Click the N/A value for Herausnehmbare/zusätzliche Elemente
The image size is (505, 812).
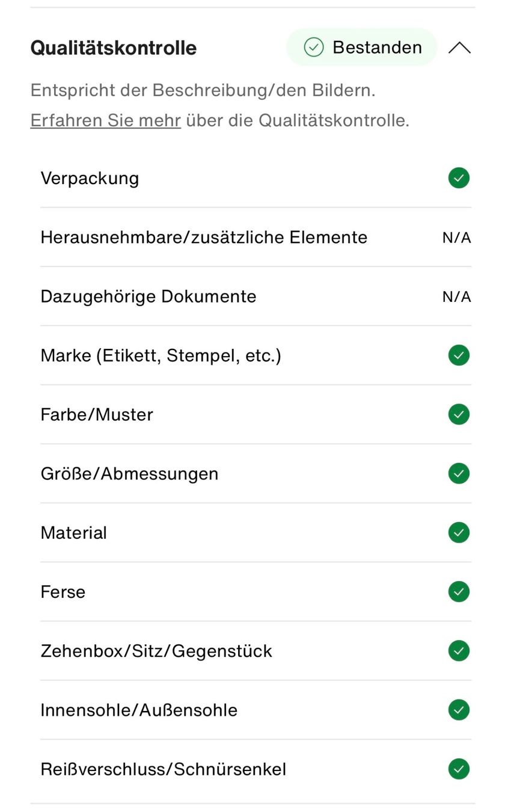tap(457, 238)
